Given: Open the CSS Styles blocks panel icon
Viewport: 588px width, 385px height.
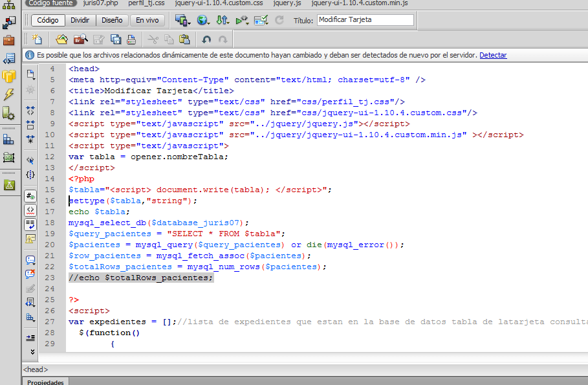Looking at the screenshot, I should click(x=8, y=140).
